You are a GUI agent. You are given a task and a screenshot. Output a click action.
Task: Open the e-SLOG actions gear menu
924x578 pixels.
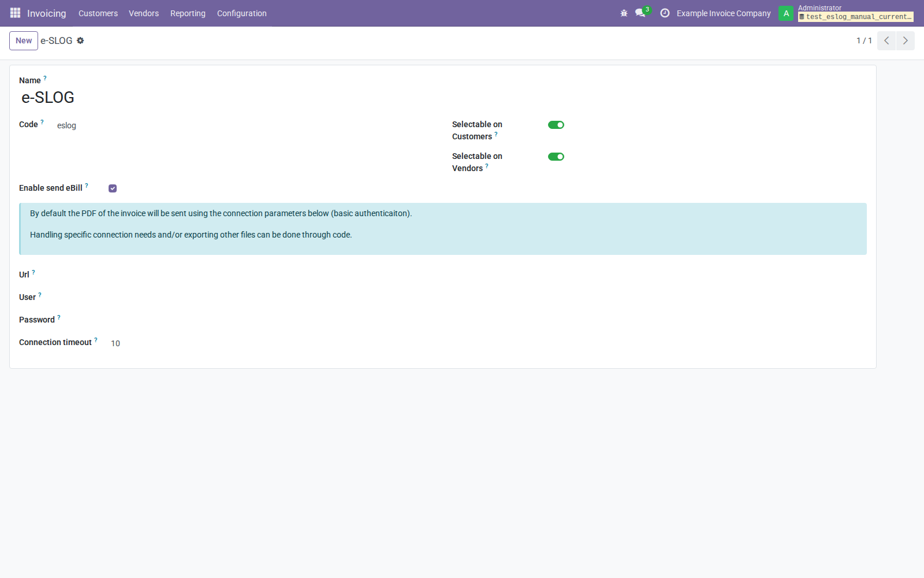point(80,40)
